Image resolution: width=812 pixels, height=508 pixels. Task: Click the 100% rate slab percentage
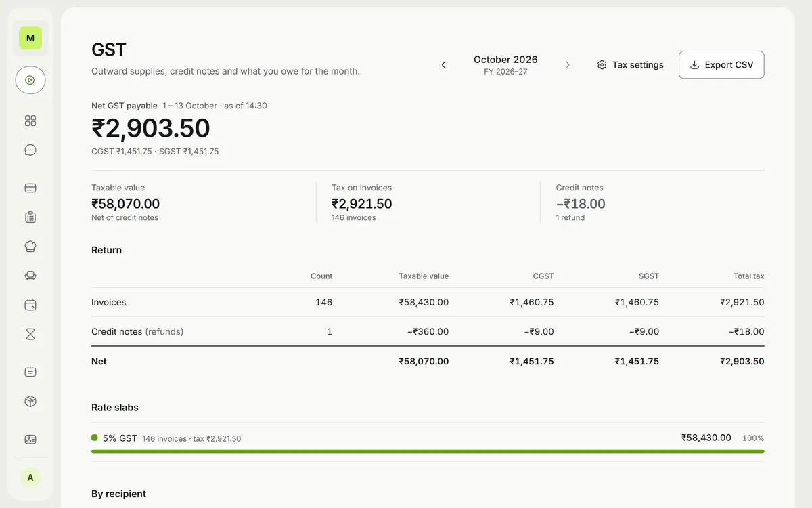[x=753, y=438]
